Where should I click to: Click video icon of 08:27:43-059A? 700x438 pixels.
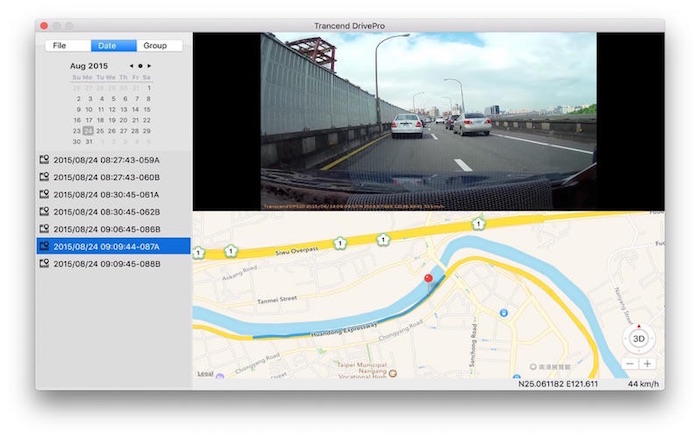[44, 159]
